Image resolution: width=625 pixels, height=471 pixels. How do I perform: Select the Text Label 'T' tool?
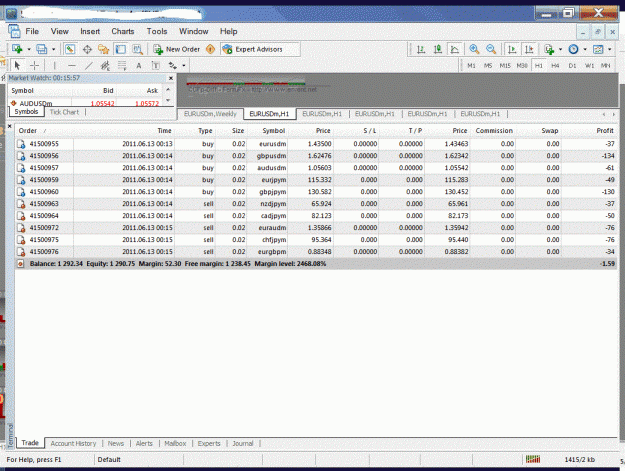pos(155,66)
